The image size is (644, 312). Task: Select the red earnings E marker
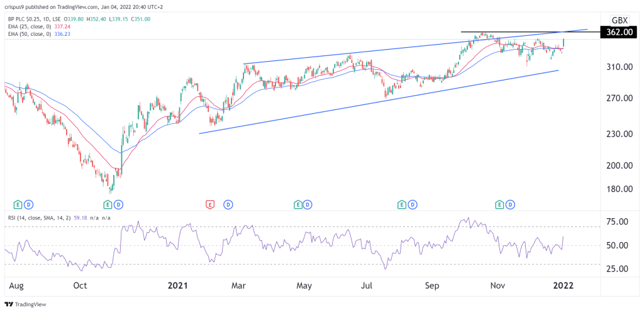pos(210,204)
